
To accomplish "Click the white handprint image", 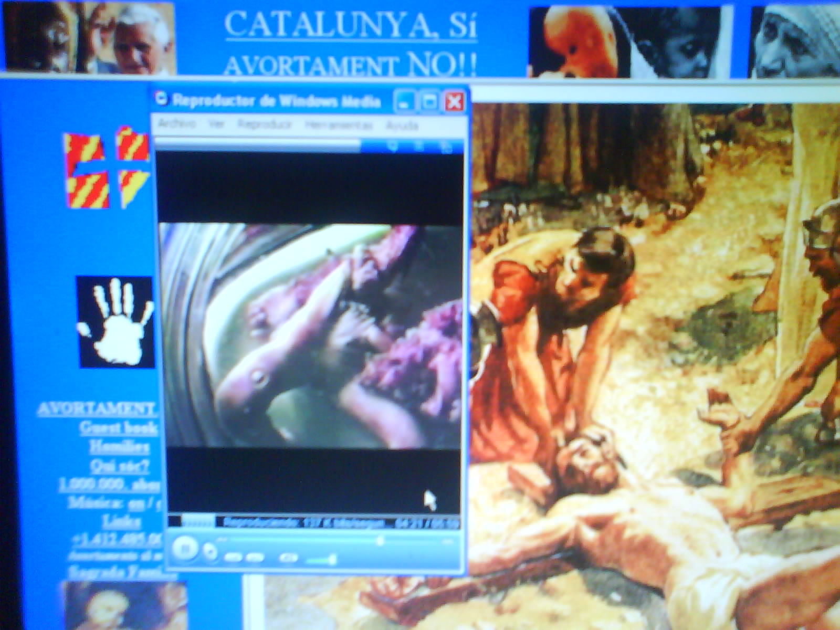I will pos(115,321).
